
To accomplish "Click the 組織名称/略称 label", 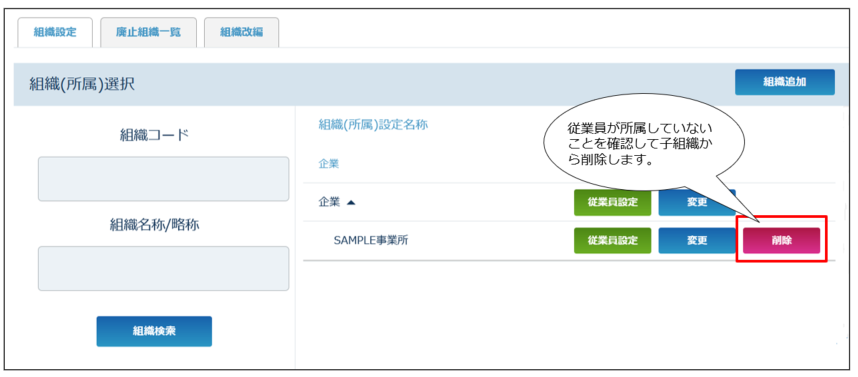I will point(154,224).
